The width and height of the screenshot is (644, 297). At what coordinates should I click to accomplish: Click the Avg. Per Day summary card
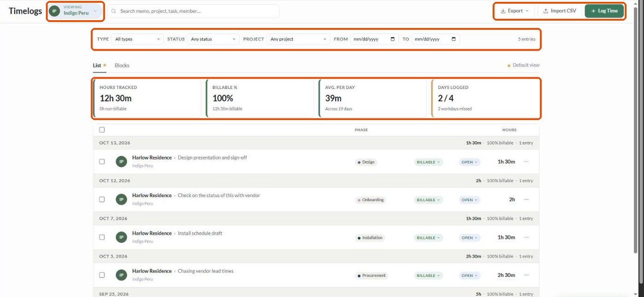point(373,98)
